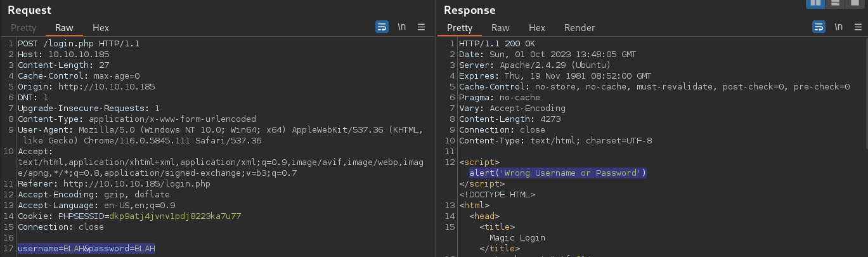Toggle non-printable characters in the Request panel
868x257 pixels.
click(x=401, y=27)
